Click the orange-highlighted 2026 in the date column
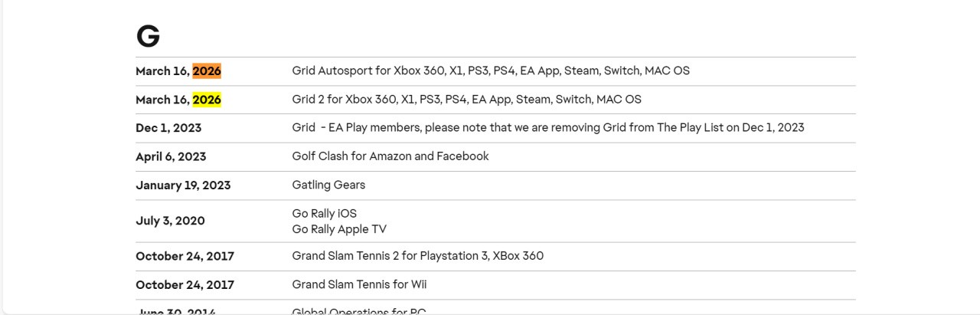This screenshot has height=315, width=980. (x=207, y=71)
